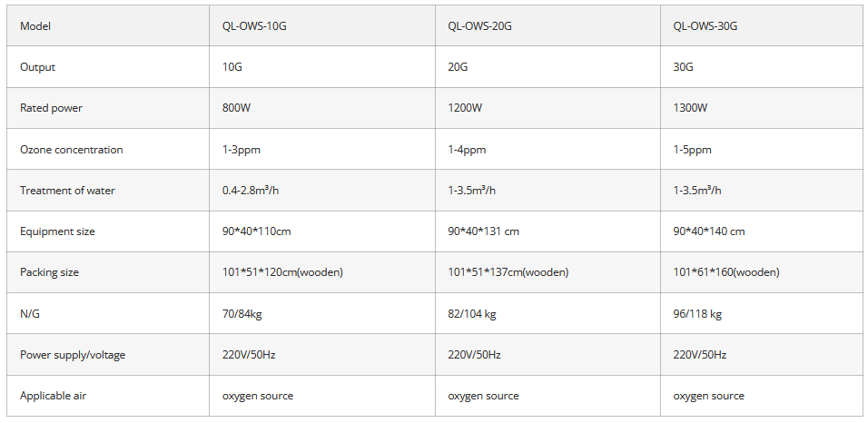This screenshot has width=868, height=423.
Task: Select the 90*40*131 cm equipment size
Action: coord(483,231)
